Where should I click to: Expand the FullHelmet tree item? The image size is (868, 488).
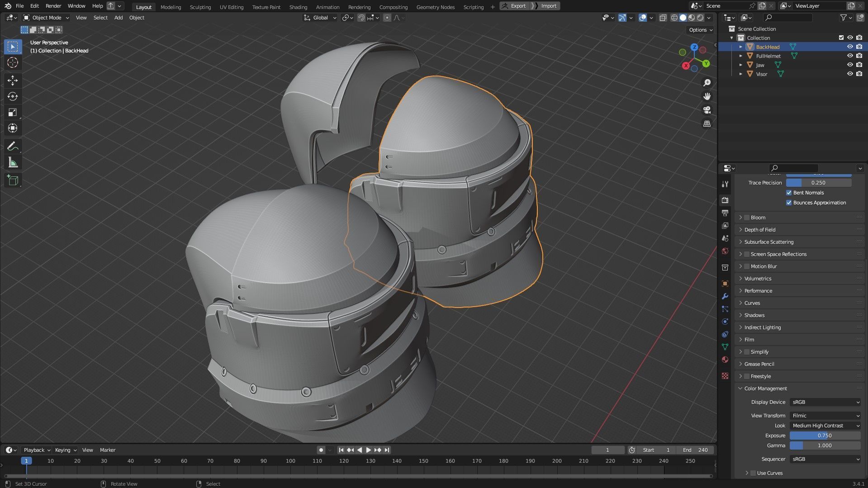pos(740,56)
